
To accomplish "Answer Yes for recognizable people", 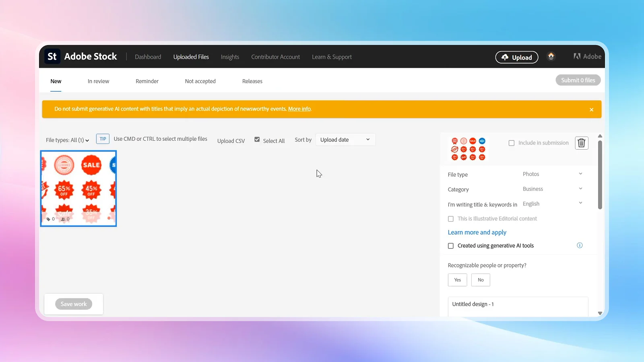I will click(457, 280).
